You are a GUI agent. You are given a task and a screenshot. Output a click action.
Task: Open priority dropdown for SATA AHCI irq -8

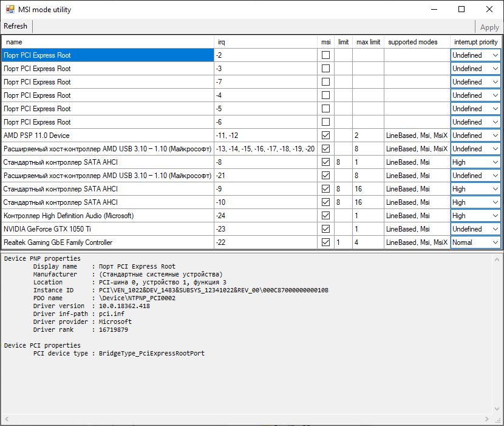tap(475, 162)
